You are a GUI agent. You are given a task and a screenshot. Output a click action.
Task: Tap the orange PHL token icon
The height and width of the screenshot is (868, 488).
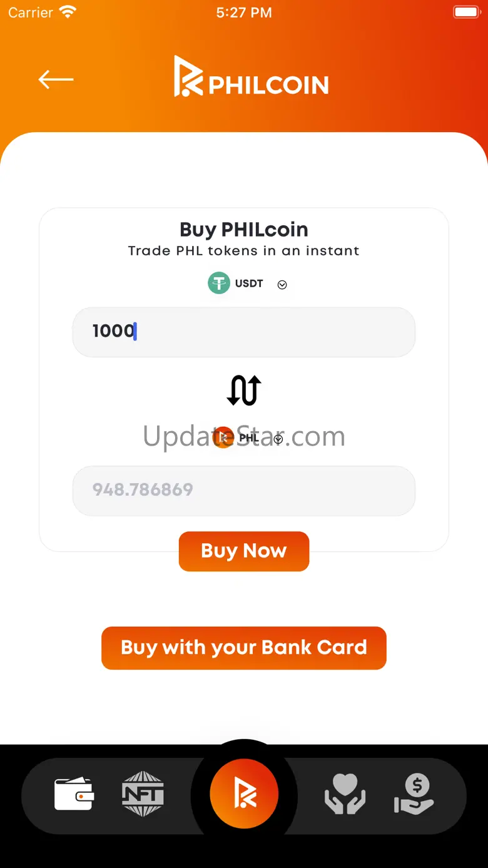tap(223, 437)
